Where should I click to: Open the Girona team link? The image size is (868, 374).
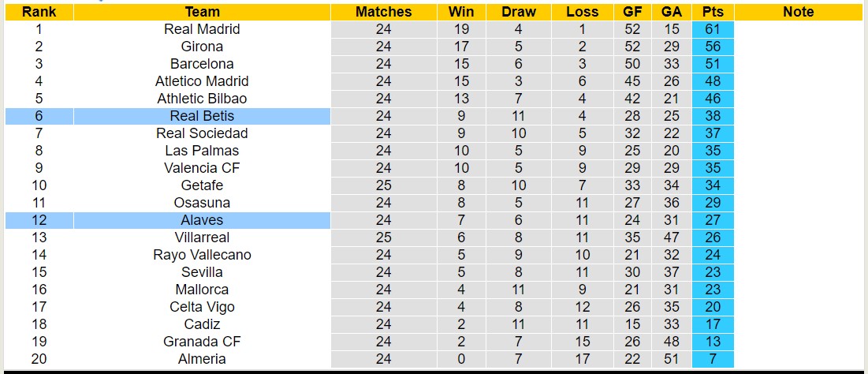[x=202, y=47]
